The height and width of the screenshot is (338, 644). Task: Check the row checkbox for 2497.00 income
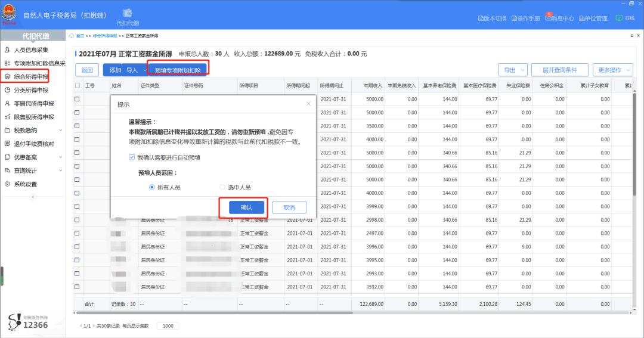pos(77,233)
